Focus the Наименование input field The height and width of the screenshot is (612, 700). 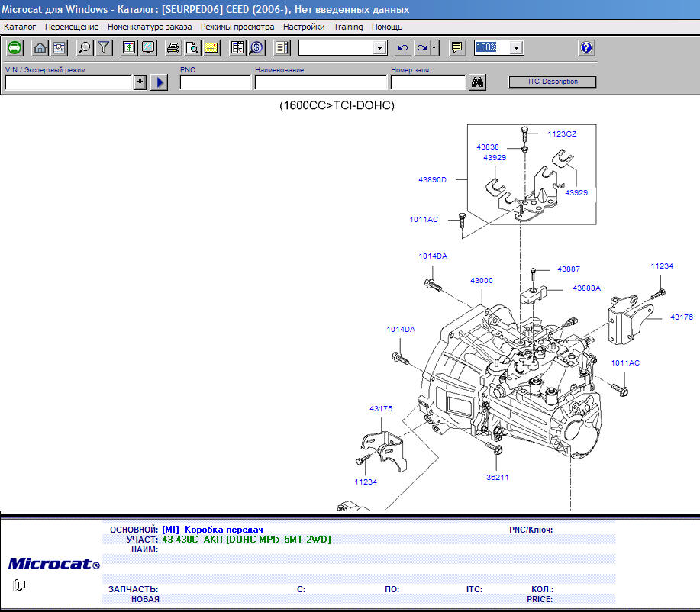click(321, 82)
